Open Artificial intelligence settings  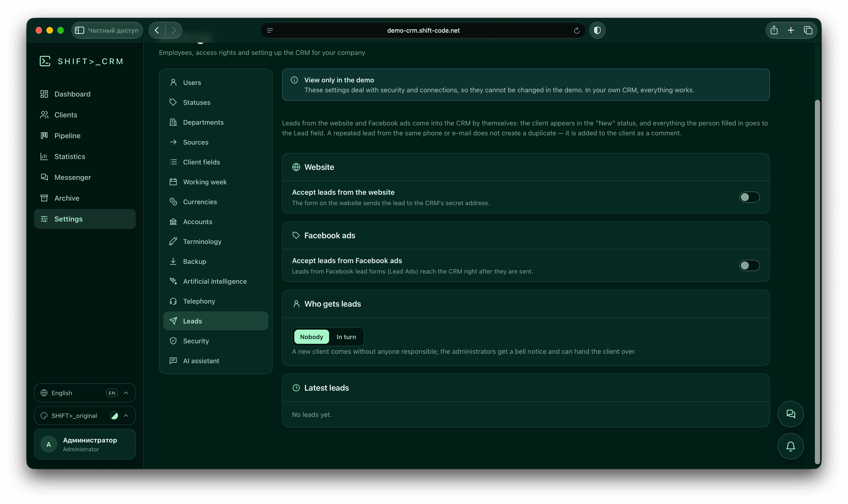tap(216, 281)
